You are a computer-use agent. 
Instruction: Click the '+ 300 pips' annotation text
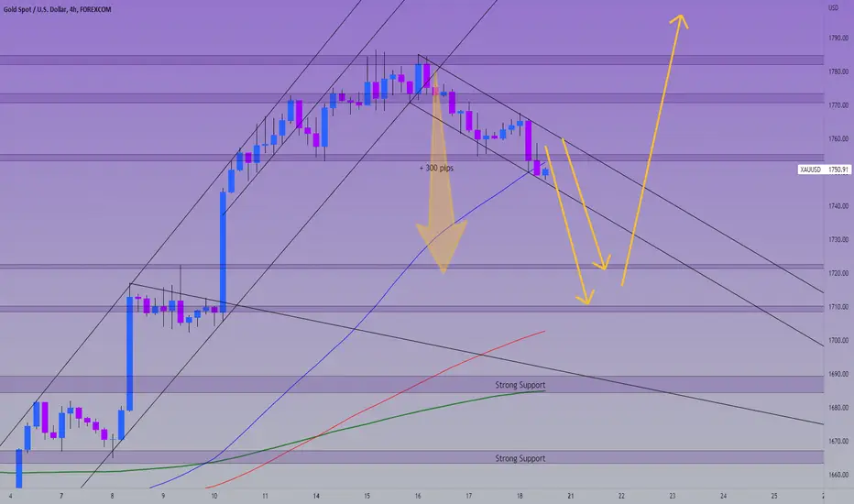pyautogui.click(x=436, y=168)
